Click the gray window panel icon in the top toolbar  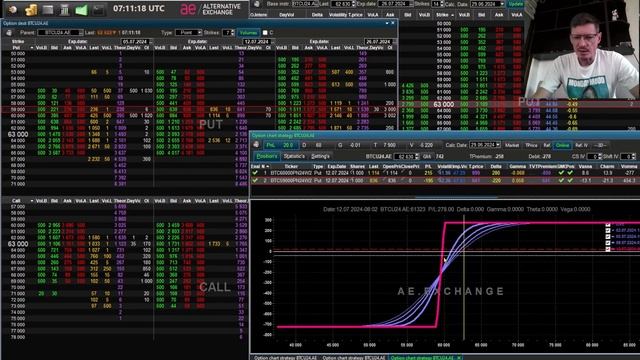point(48,10)
